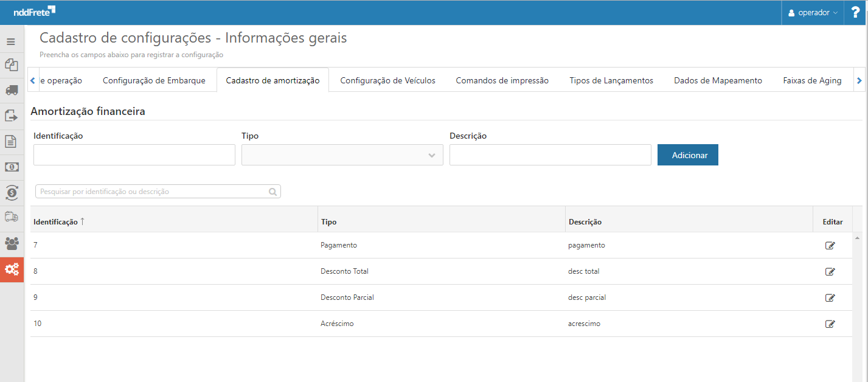Open the operador user dropdown
Image resolution: width=868 pixels, height=382 pixels.
pos(813,13)
